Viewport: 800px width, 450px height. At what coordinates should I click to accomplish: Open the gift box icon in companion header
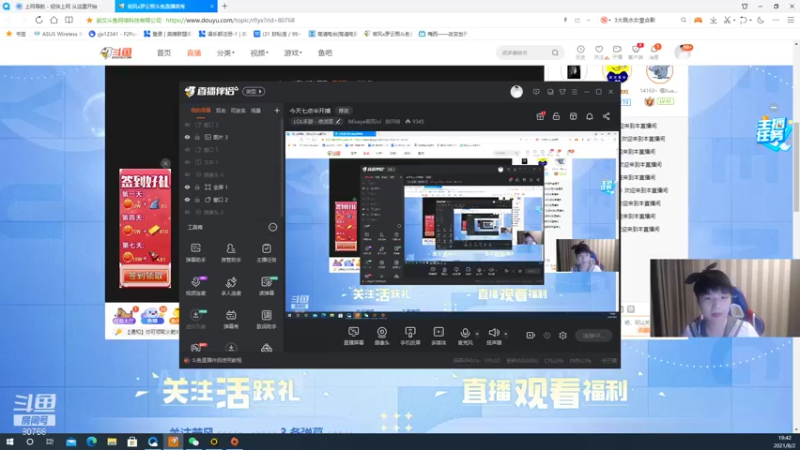[x=540, y=116]
